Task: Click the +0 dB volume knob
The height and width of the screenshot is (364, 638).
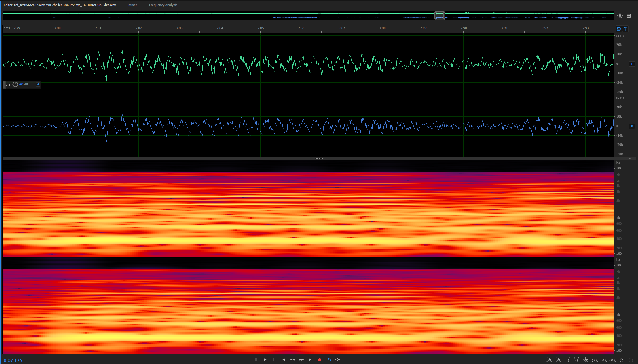Action: [x=15, y=84]
